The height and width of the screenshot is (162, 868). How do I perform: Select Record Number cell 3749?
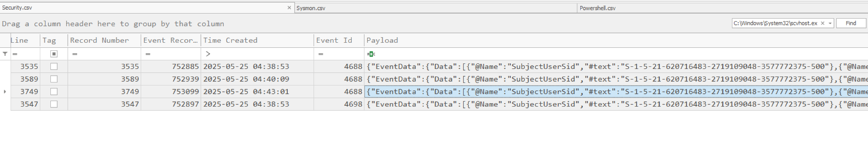point(104,91)
